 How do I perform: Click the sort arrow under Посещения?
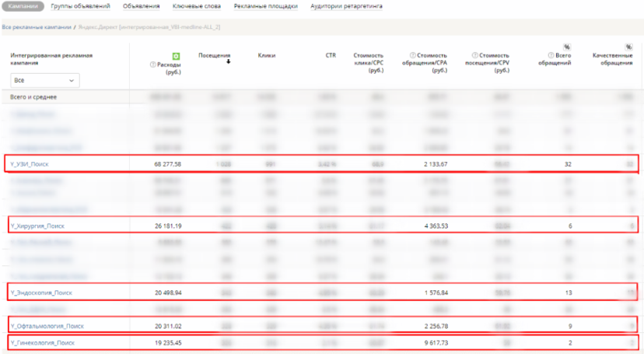(x=229, y=61)
